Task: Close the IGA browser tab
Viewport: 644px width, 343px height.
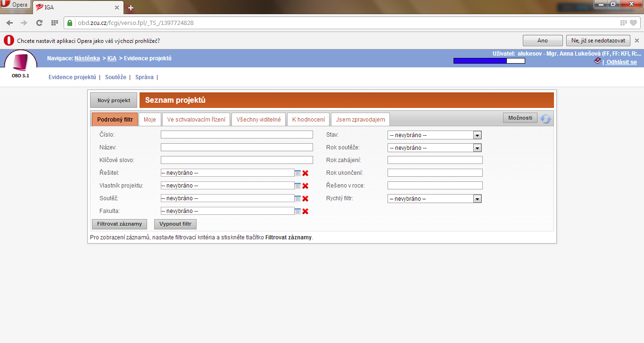Action: 117,8
